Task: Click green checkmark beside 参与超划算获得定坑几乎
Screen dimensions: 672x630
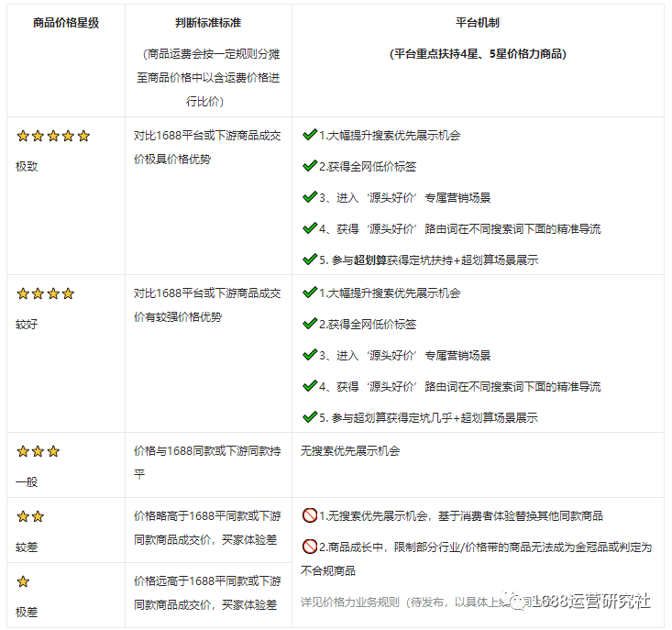Action: point(309,417)
